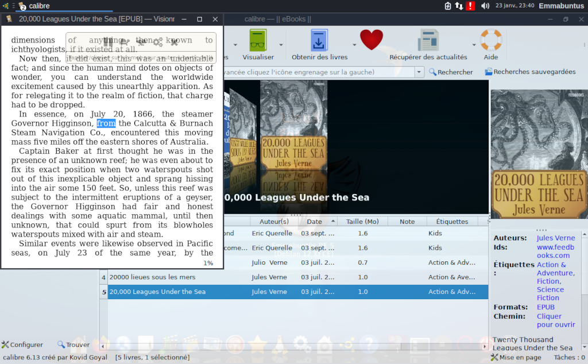Screen dimensions: 588x364
Task: Click Tâches : 0 jobs indicator
Action: 569,357
